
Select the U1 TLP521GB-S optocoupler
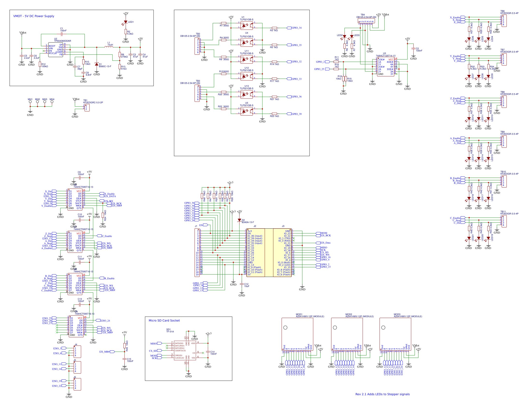click(246, 25)
